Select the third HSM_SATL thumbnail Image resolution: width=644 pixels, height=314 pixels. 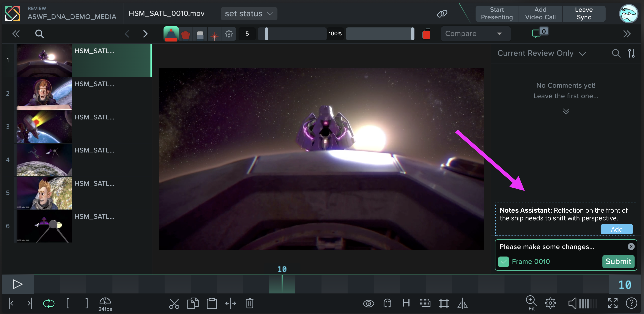click(44, 127)
